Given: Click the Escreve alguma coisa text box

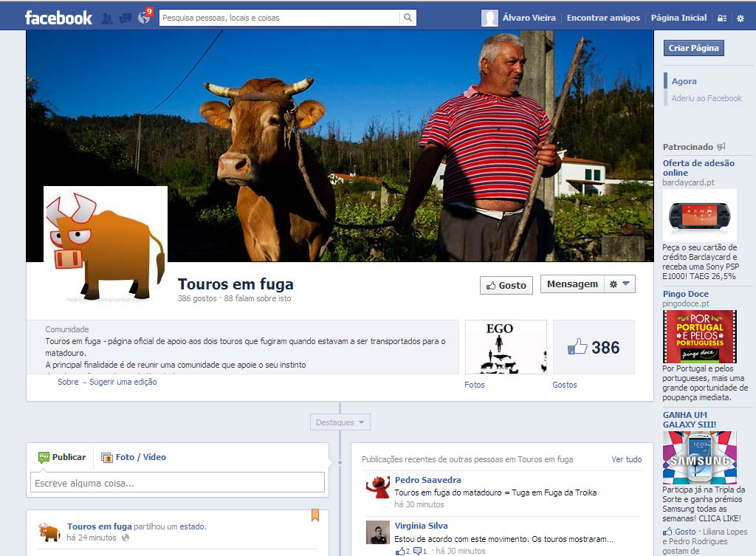Looking at the screenshot, I should [x=177, y=483].
